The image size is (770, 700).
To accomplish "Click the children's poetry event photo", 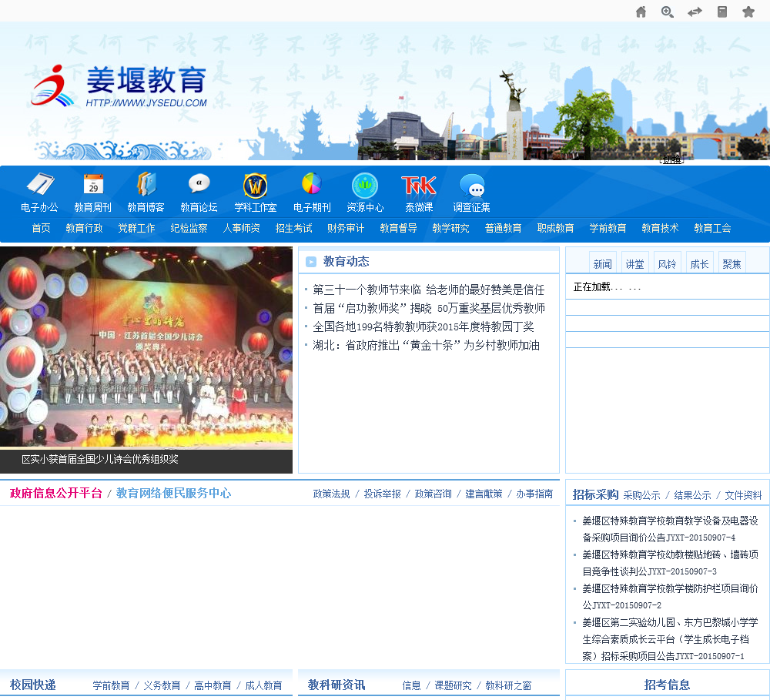I will point(146,347).
